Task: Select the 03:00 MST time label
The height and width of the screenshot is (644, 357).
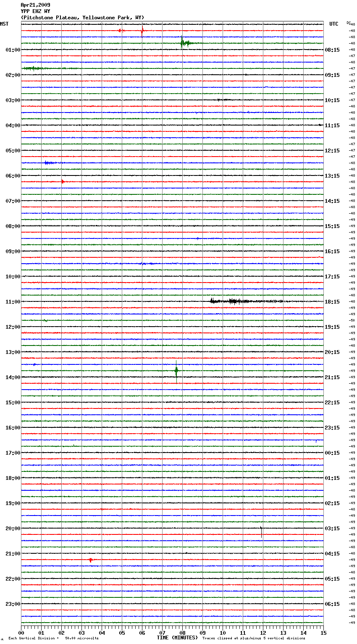Action: click(x=13, y=100)
